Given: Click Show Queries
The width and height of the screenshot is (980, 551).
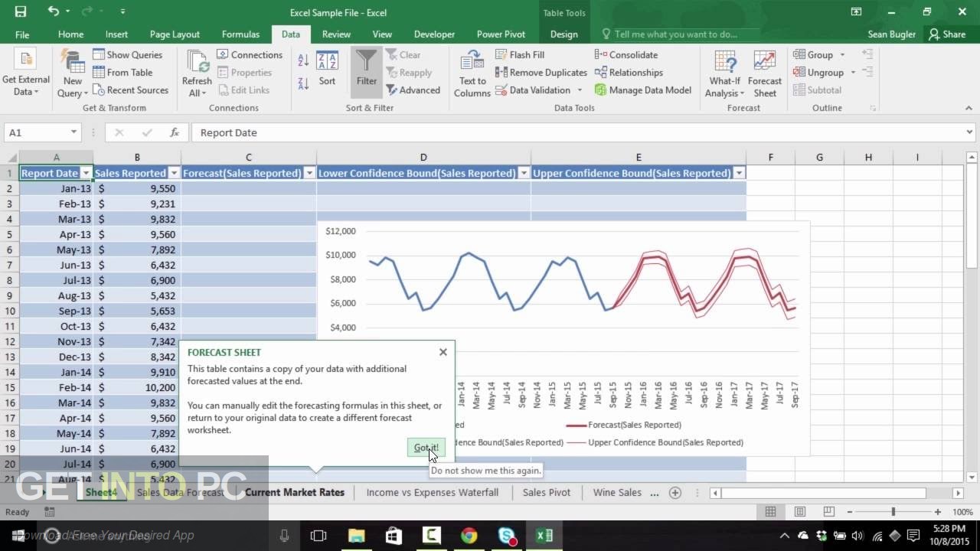Looking at the screenshot, I should 128,54.
